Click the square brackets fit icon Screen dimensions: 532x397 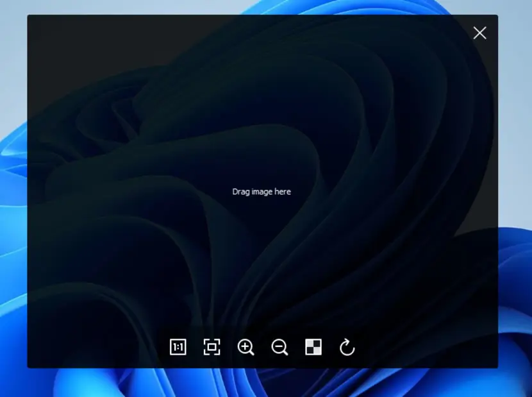point(212,347)
